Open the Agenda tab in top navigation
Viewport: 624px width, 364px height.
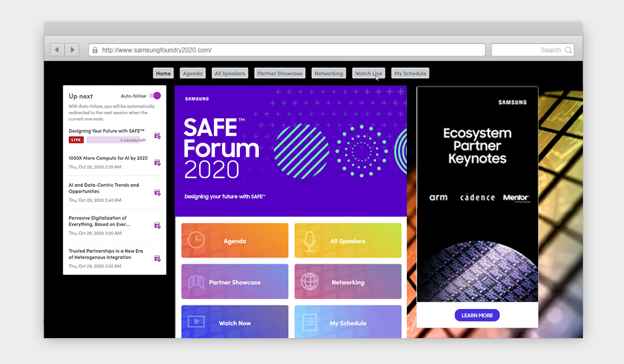(x=192, y=73)
